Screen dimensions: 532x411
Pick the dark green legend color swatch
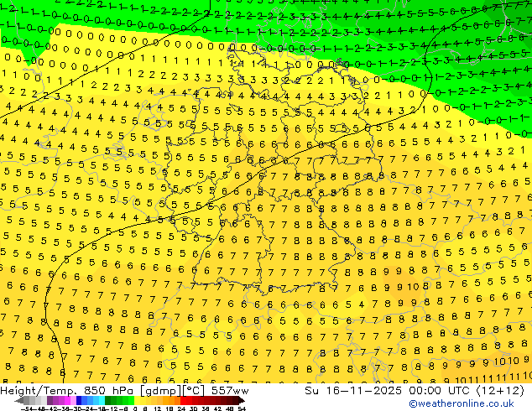107,400
